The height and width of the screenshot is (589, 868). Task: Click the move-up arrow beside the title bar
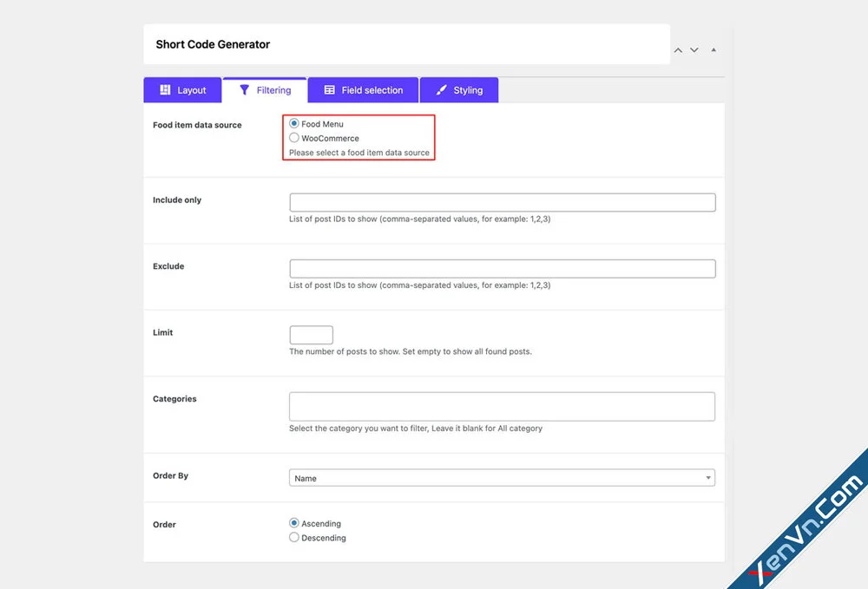coord(678,50)
